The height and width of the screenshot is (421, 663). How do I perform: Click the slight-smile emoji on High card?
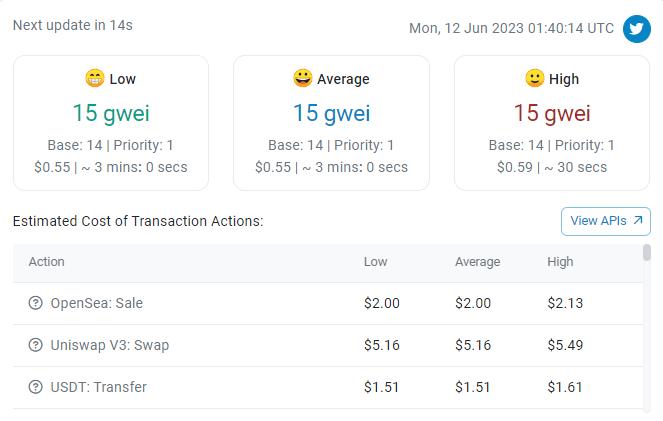click(x=535, y=78)
